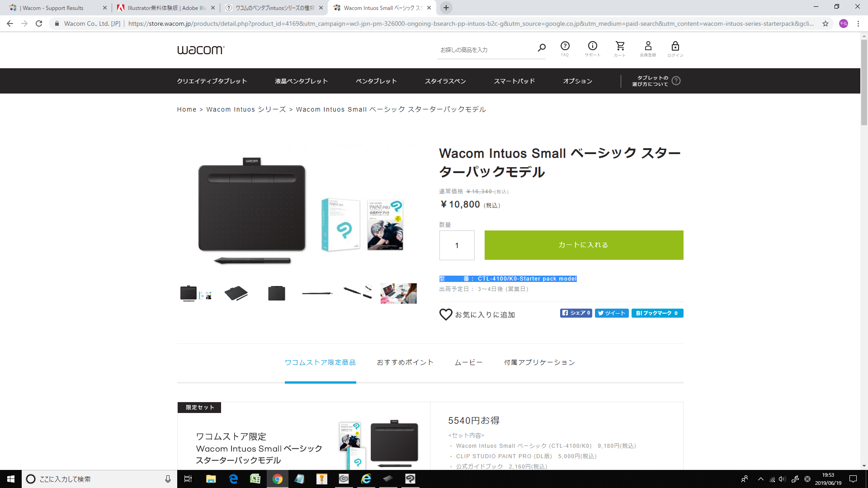Viewport: 868px width, 488px height.
Task: Switch to the おすすめポイント tab
Action: coord(405,362)
